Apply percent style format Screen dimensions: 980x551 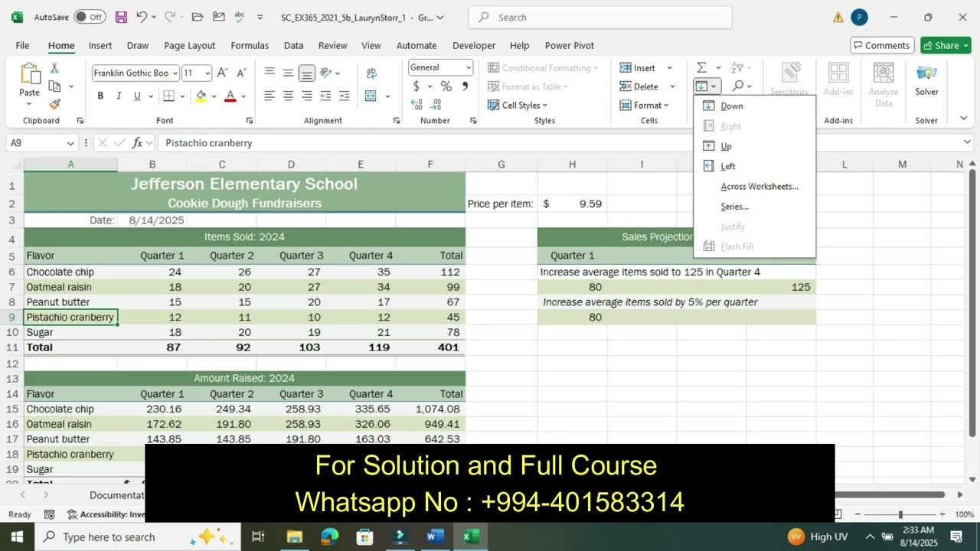[446, 86]
